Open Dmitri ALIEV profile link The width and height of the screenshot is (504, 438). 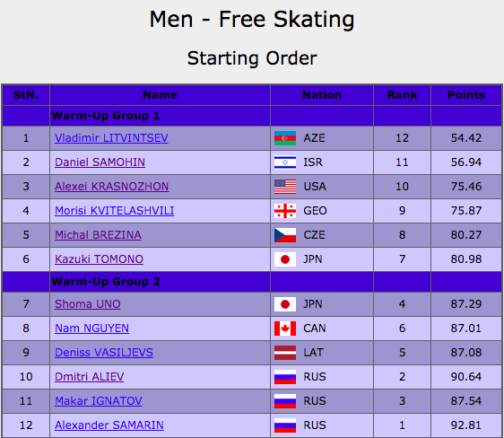point(89,377)
